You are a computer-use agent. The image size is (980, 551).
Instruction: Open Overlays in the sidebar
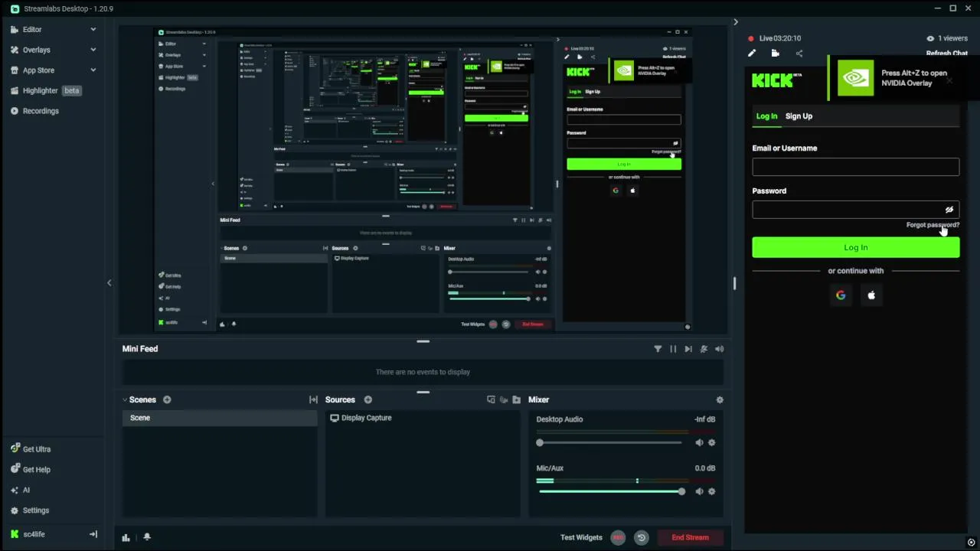[x=36, y=50]
